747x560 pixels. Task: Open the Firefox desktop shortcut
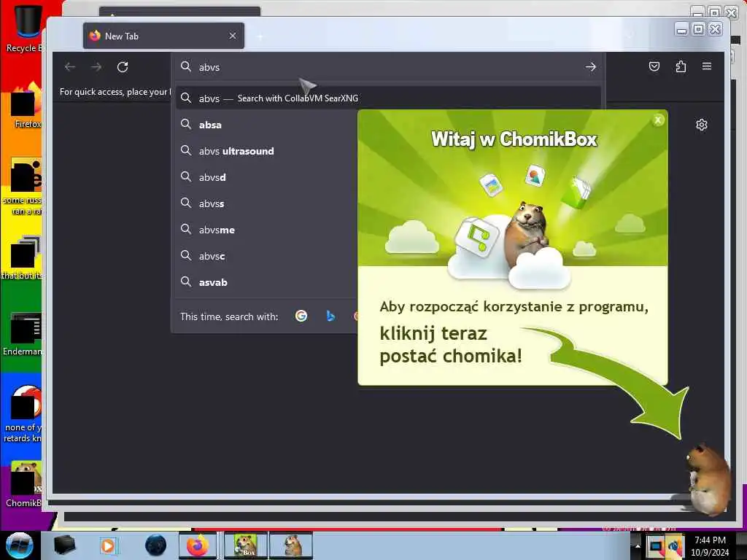point(25,106)
